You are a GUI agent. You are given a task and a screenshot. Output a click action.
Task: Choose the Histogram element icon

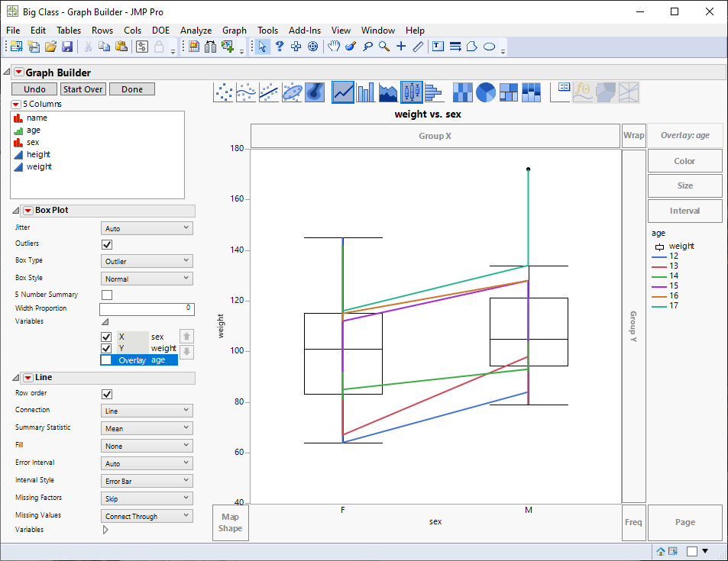435,92
